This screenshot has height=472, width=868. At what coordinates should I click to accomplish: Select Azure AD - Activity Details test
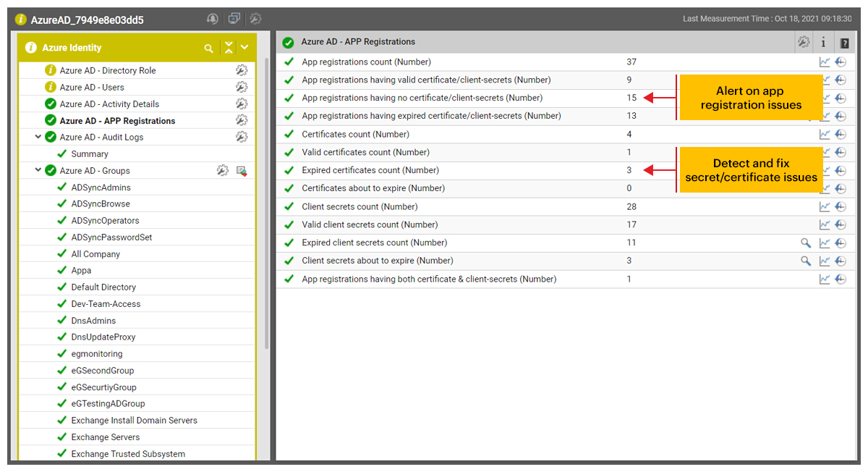point(109,104)
